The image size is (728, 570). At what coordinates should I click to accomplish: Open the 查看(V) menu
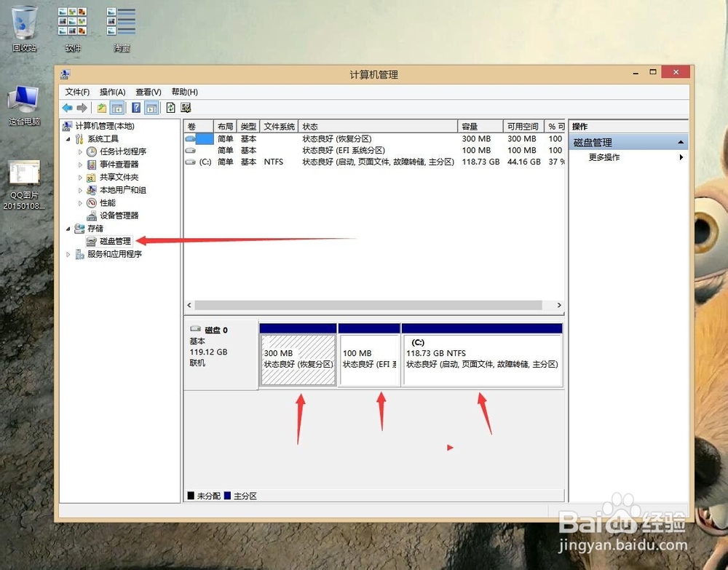click(149, 92)
